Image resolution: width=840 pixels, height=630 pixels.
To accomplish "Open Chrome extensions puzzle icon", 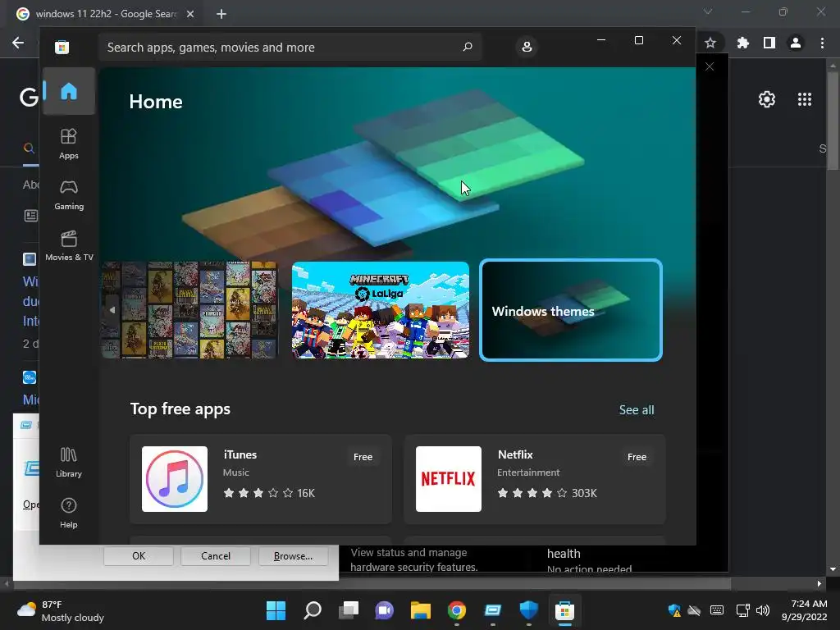I will point(742,43).
